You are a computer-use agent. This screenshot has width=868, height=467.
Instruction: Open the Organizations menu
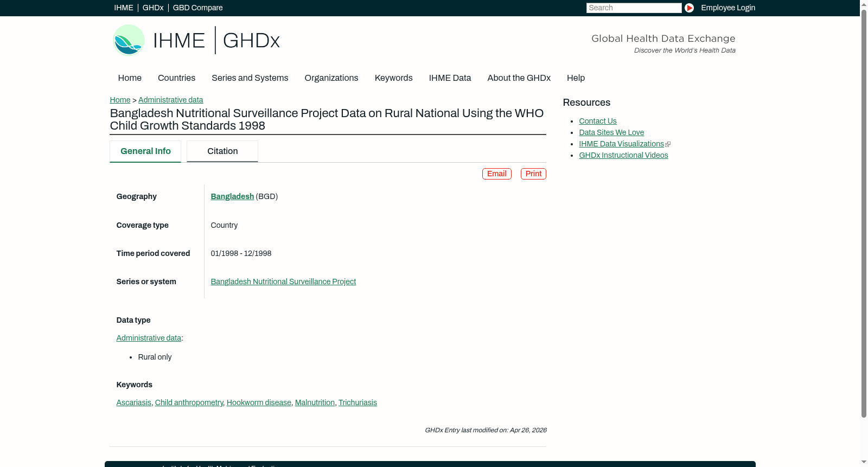[331, 78]
